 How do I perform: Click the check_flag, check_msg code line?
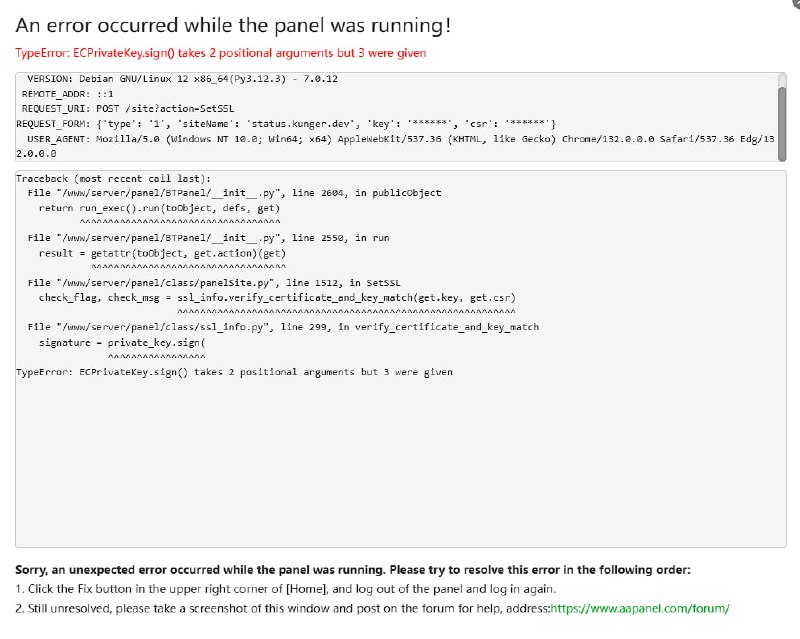(277, 298)
